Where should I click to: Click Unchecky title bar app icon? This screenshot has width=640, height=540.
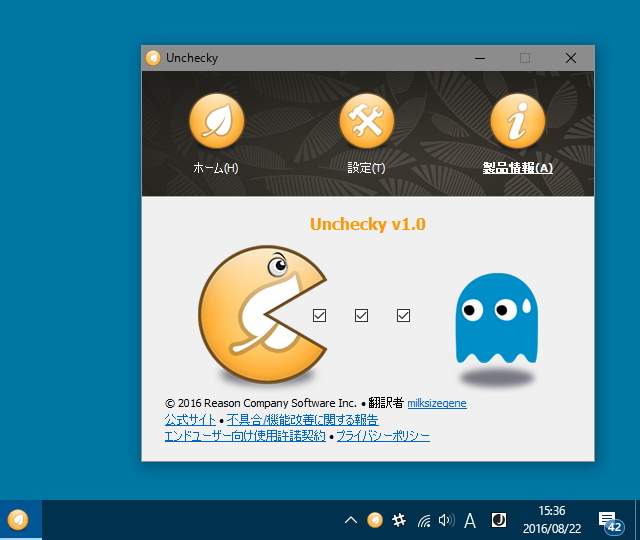pyautogui.click(x=153, y=58)
